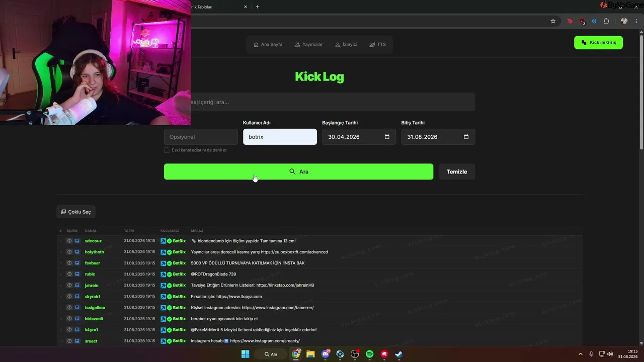Open the Chrome profile avatar
644x362 pixels.
pos(624,21)
